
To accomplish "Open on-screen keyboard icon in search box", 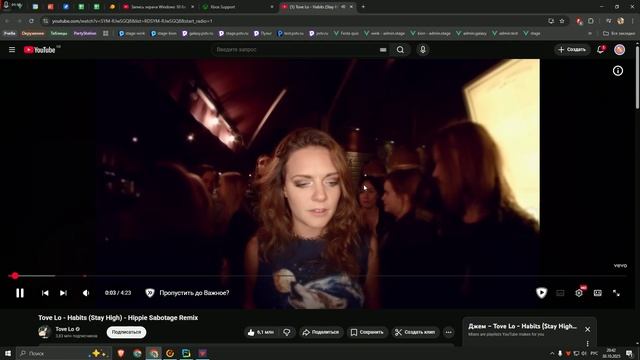I will 383,50.
